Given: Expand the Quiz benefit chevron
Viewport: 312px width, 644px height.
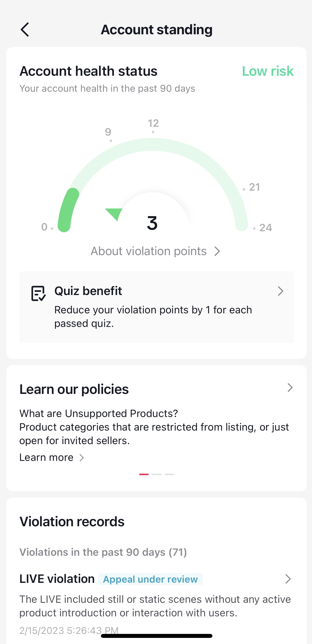Looking at the screenshot, I should coord(280,291).
